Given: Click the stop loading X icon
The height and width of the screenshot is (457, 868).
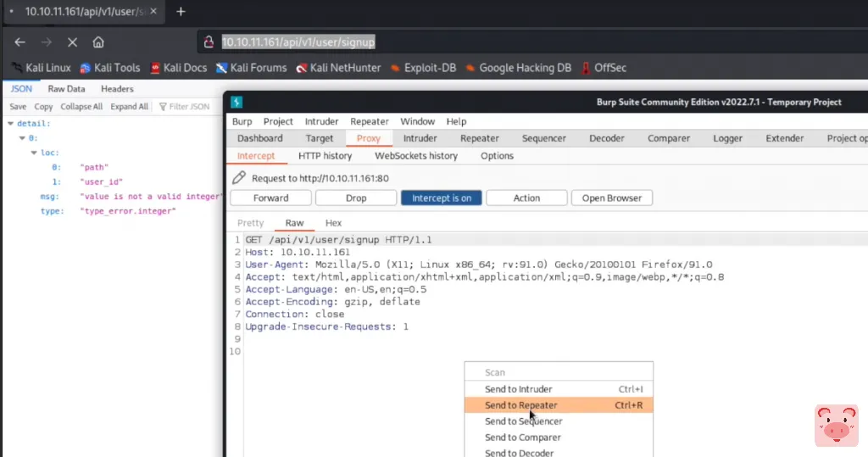Looking at the screenshot, I should click(72, 42).
